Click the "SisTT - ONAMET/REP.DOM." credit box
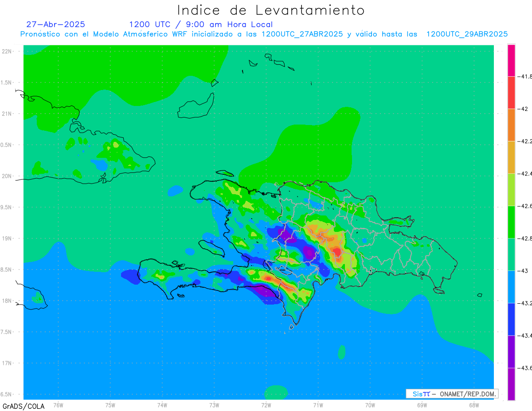 pos(452,394)
